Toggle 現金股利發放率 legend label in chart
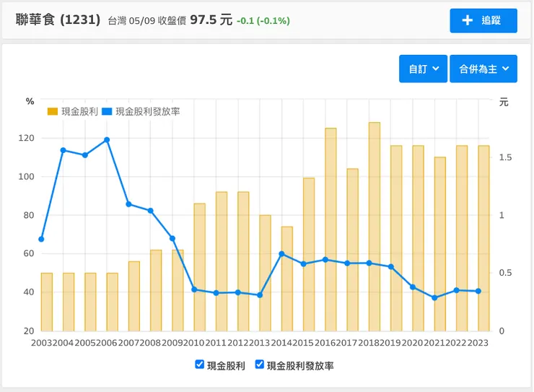 click(147, 112)
